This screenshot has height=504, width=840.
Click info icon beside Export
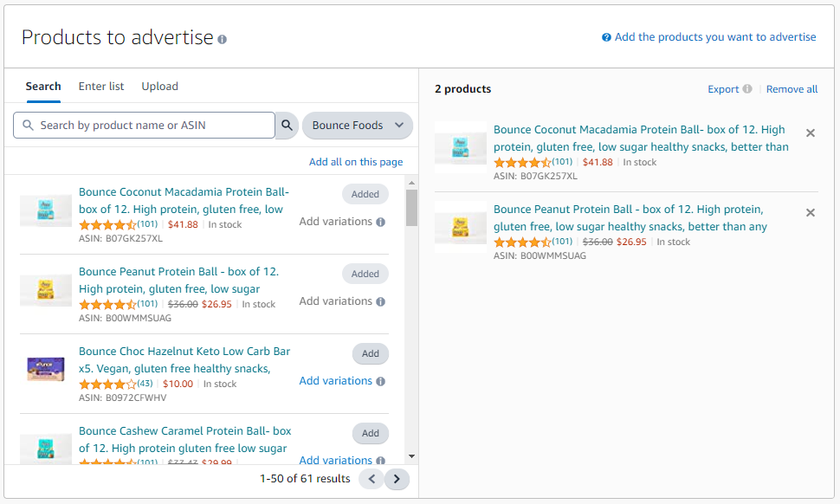click(x=747, y=89)
